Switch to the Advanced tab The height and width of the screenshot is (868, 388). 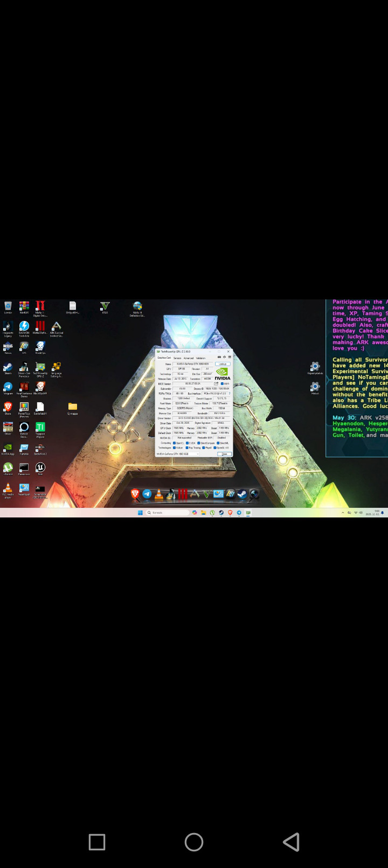click(189, 358)
